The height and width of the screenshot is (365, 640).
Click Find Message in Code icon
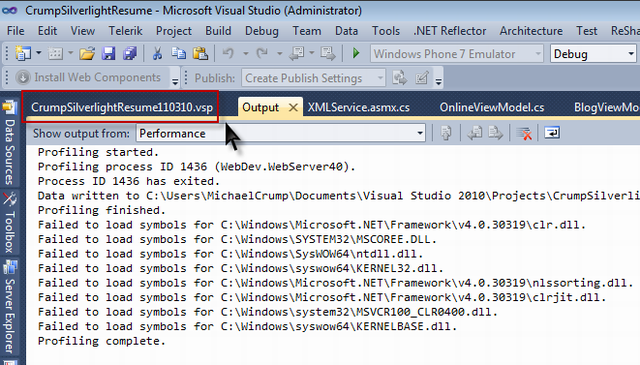(446, 133)
